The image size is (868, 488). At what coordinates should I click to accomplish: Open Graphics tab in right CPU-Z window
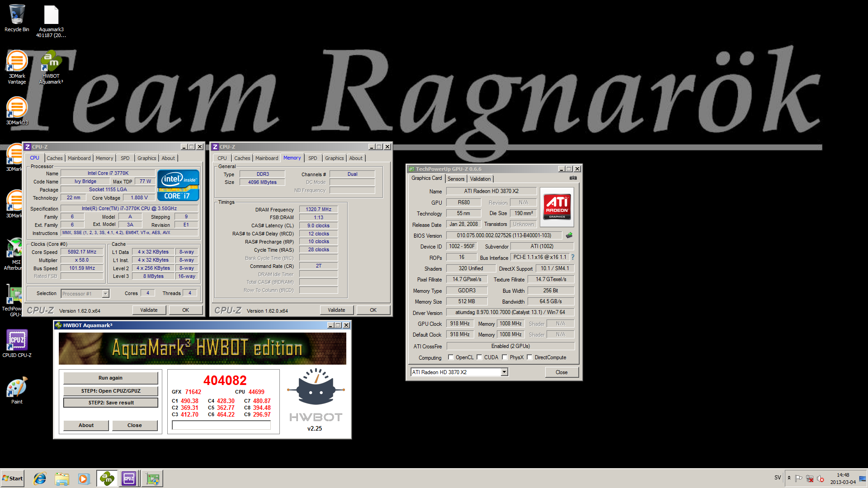[335, 158]
